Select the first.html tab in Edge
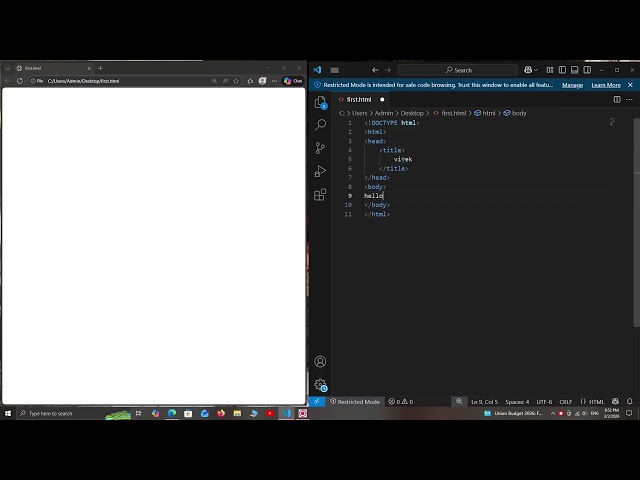640x480 pixels. [x=53, y=68]
